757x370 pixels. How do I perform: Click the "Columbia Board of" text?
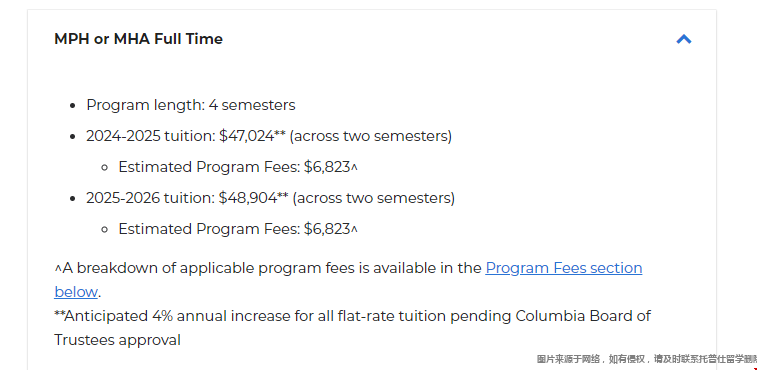pyautogui.click(x=583, y=316)
